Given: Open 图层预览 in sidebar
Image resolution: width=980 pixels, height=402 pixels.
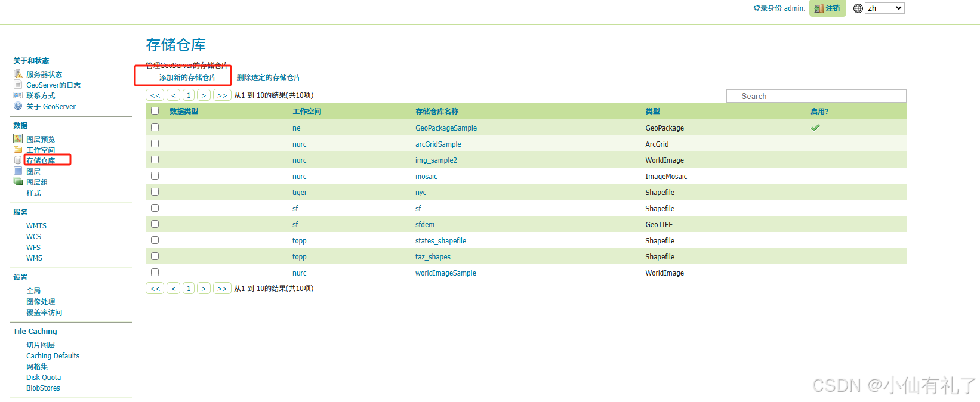Looking at the screenshot, I should [x=41, y=140].
